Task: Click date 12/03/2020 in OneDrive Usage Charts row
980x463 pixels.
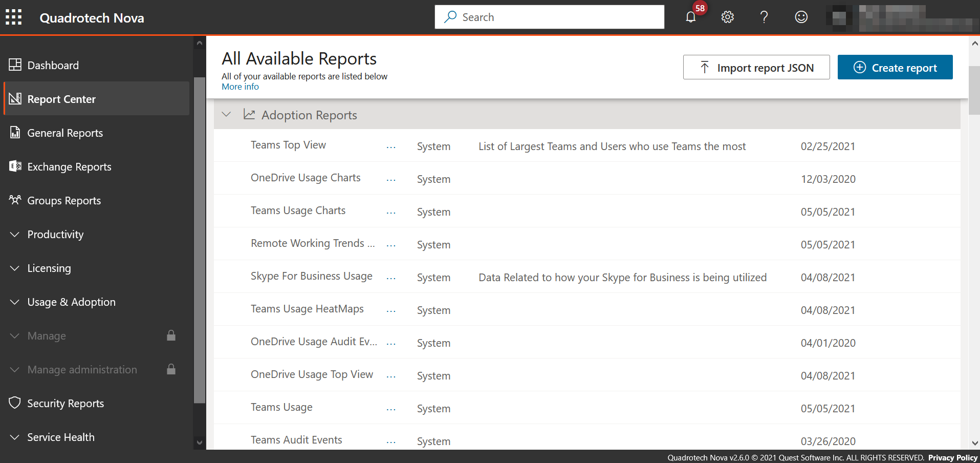Action: pos(828,179)
